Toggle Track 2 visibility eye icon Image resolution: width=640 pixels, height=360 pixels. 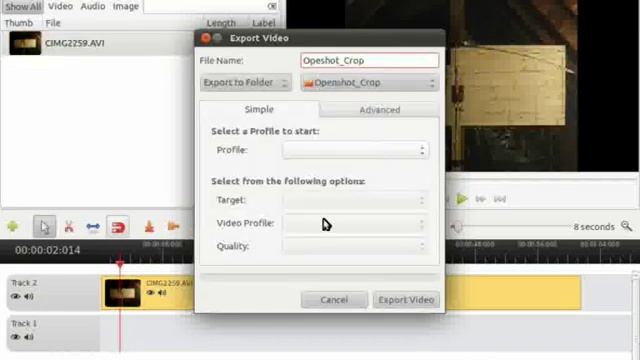(16, 296)
